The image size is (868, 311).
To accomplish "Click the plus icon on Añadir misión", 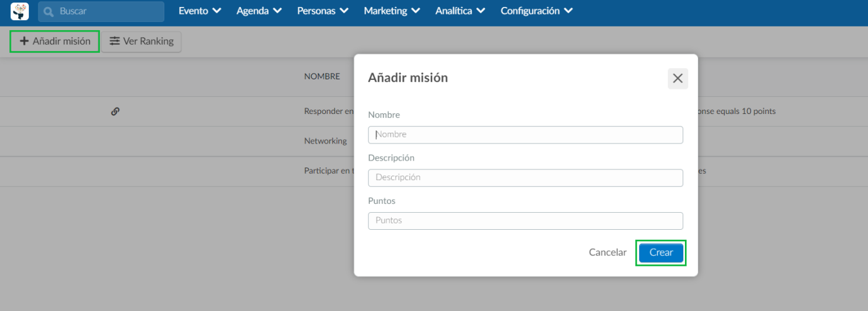I will click(x=25, y=41).
